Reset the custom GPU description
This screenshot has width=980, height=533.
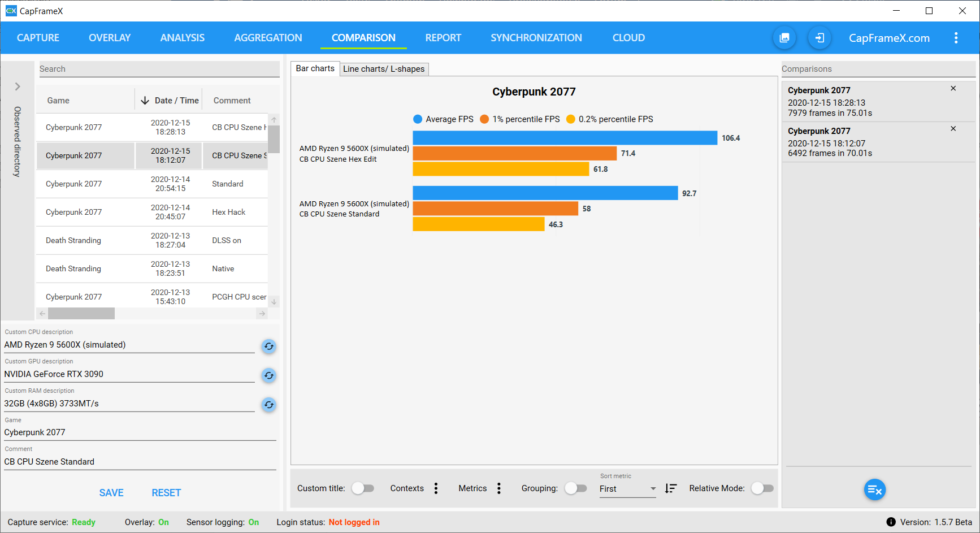click(x=269, y=375)
